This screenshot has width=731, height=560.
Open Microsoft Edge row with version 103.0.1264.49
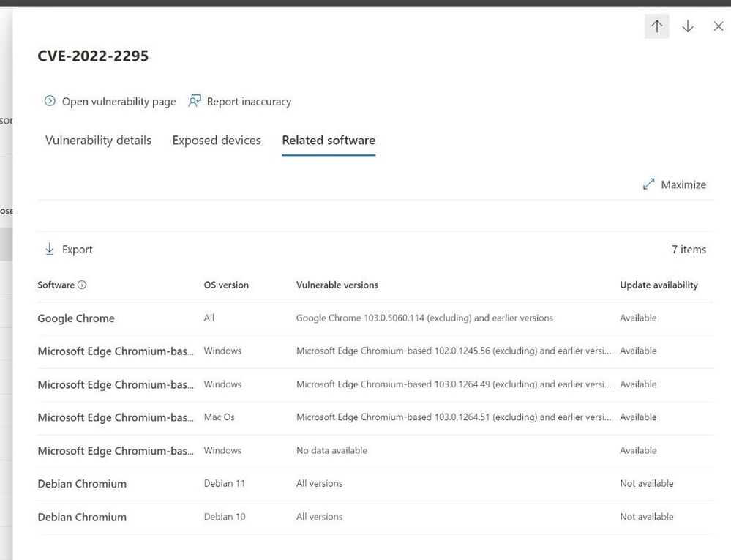375,384
